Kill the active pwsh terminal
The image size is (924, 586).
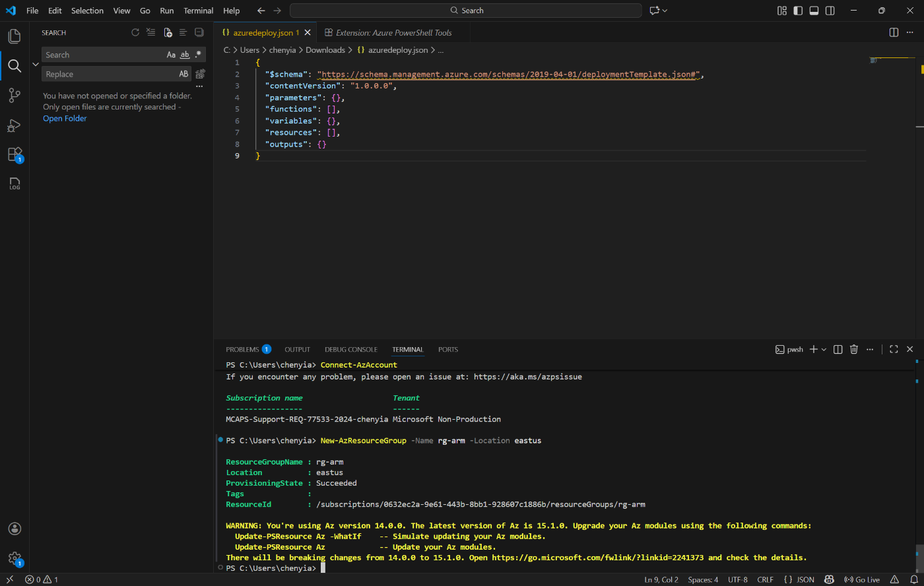(854, 349)
